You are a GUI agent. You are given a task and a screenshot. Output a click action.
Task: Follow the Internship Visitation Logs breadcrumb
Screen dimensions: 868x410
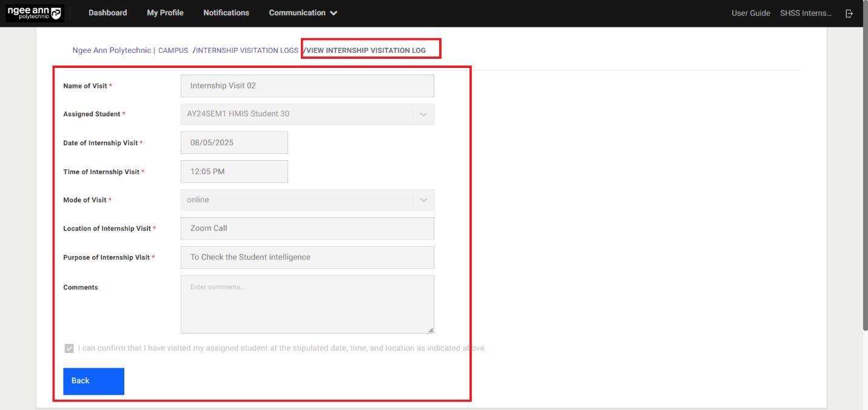click(247, 50)
